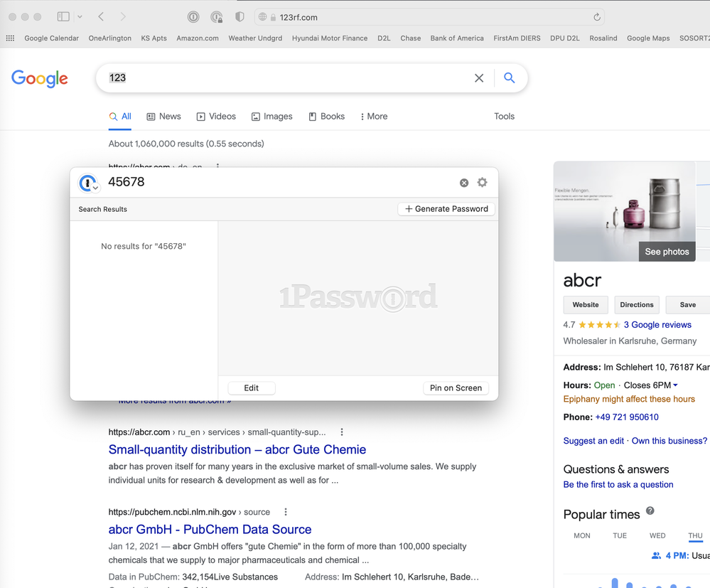Image resolution: width=710 pixels, height=588 pixels.
Task: Expand the More search options menu
Action: pyautogui.click(x=374, y=117)
